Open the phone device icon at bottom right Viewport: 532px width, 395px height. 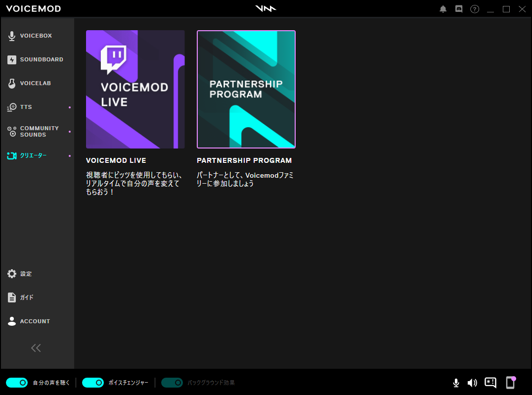pos(511,383)
